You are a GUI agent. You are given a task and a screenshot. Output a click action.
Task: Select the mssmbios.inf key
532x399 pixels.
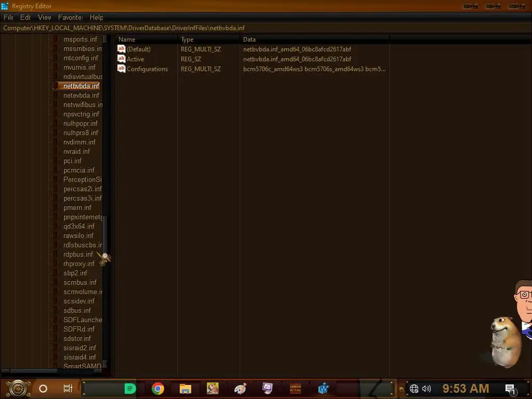[83, 48]
